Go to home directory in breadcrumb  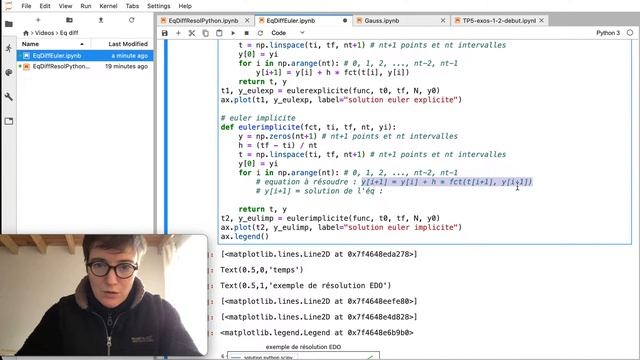pos(26,33)
